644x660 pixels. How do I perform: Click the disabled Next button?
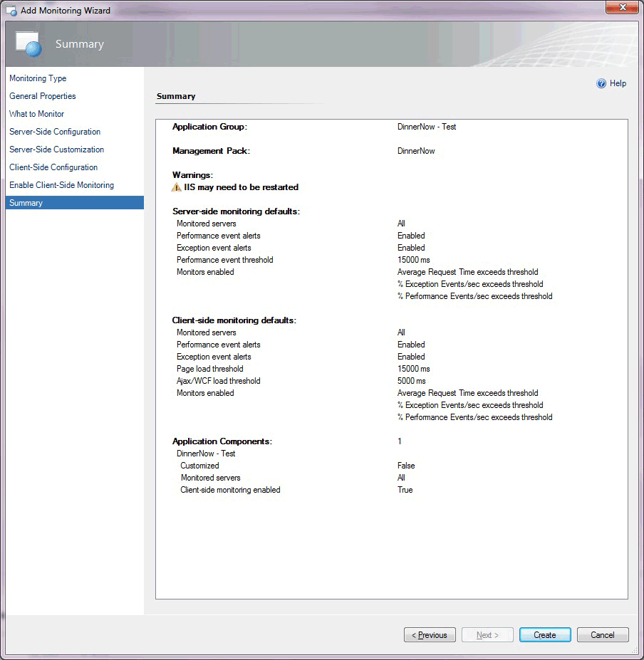(x=487, y=634)
